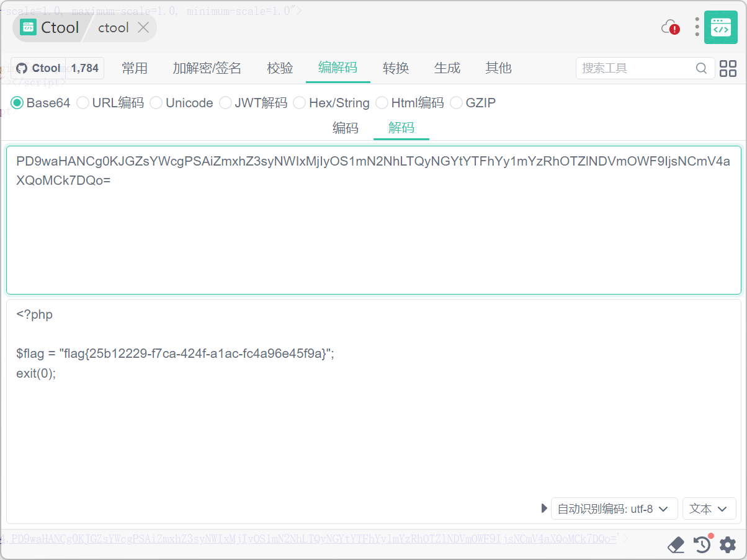Viewport: 747px width, 560px height.
Task: Open the 自动识别编码: utf-8 dropdown
Action: (x=614, y=509)
